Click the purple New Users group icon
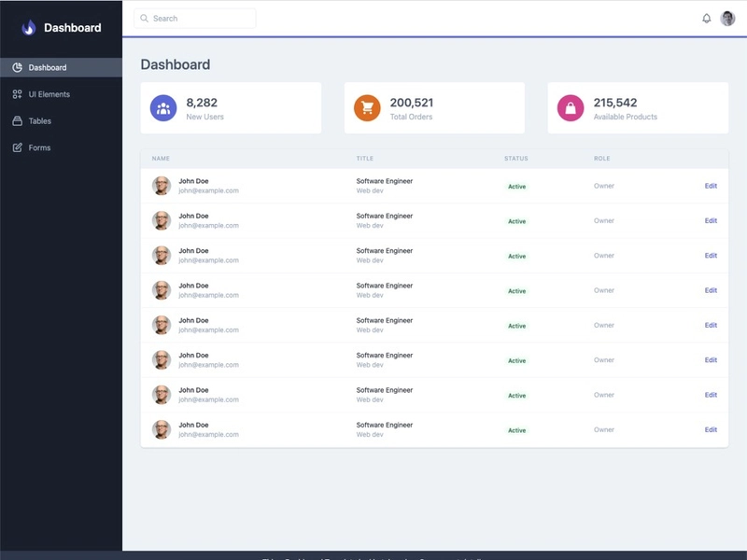 [x=163, y=108]
